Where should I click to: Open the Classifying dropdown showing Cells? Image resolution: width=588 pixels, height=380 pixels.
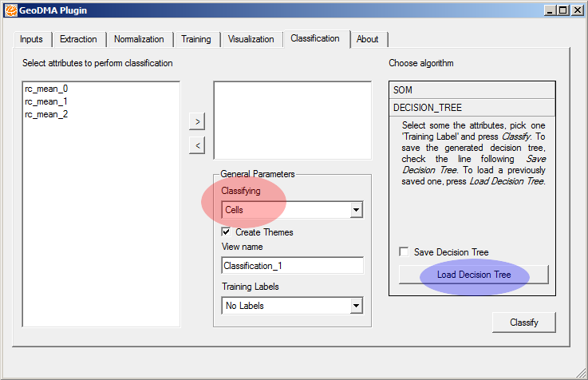click(292, 210)
